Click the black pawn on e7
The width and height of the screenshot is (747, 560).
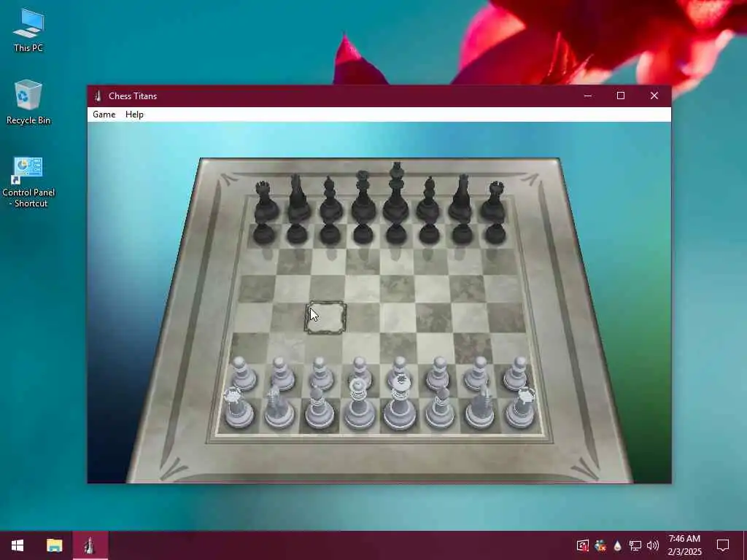tap(396, 233)
